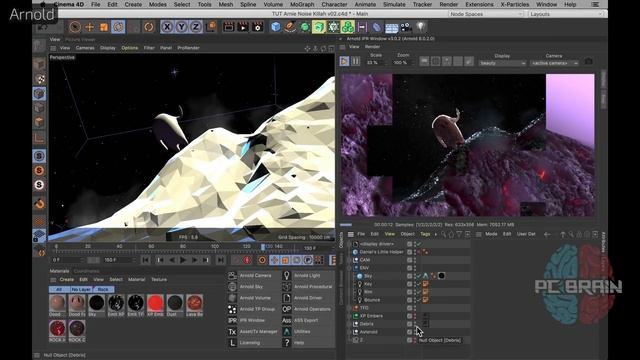Open the Object Manager Tags menu
Screen dimensions: 640x360
[425, 234]
